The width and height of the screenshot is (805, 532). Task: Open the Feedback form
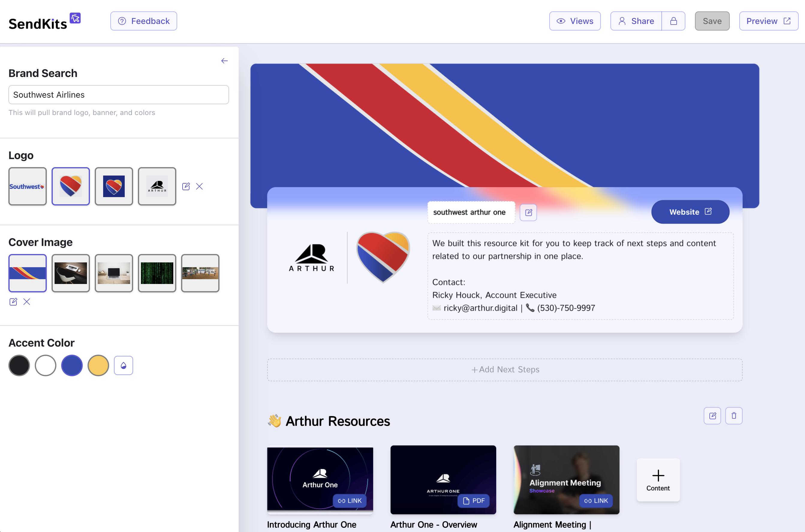pos(144,21)
